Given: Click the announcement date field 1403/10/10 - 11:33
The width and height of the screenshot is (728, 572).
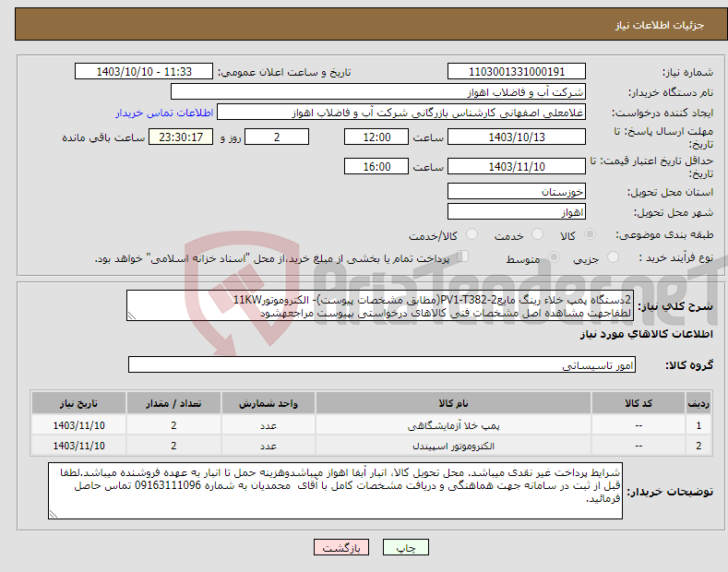Looking at the screenshot, I should point(144,72).
